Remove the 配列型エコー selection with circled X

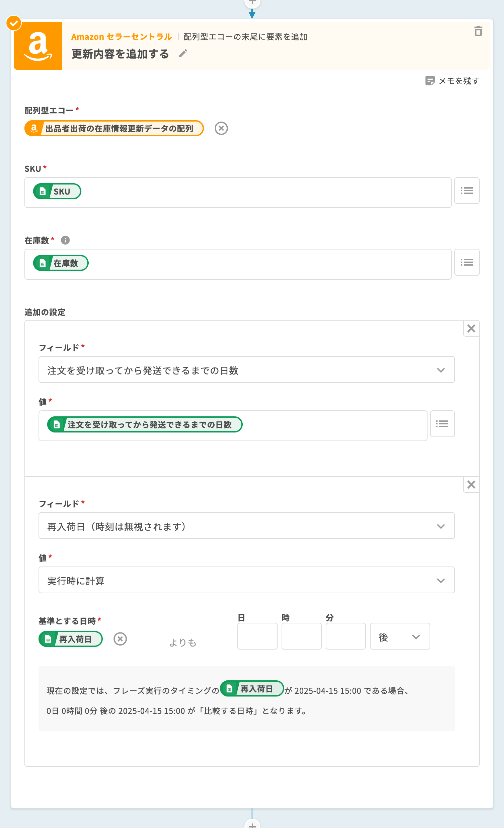coord(221,128)
